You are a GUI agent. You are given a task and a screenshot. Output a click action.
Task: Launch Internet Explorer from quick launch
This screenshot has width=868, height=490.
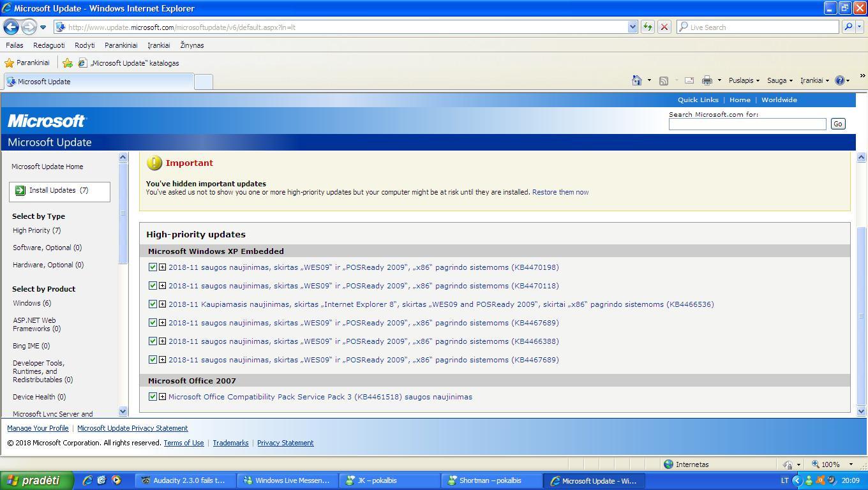tap(87, 480)
